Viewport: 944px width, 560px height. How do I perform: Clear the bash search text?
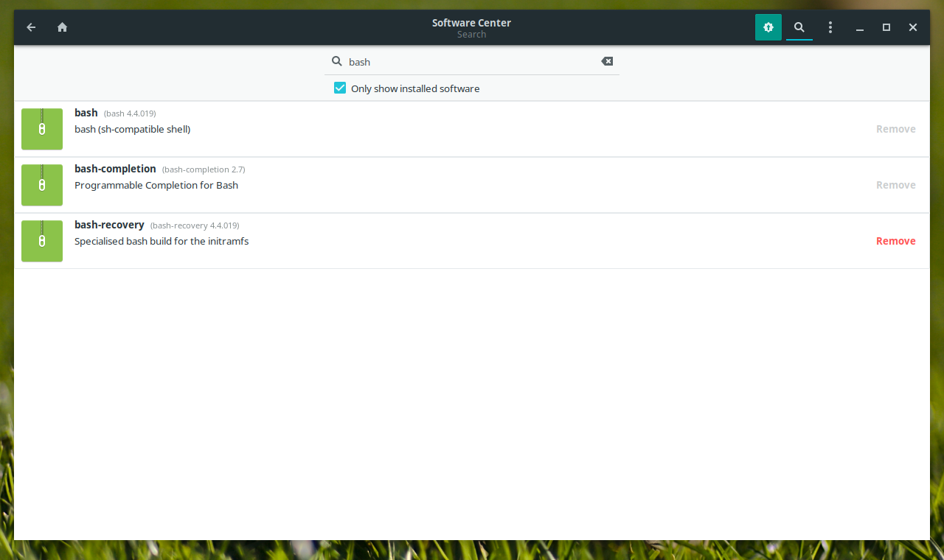(x=607, y=61)
